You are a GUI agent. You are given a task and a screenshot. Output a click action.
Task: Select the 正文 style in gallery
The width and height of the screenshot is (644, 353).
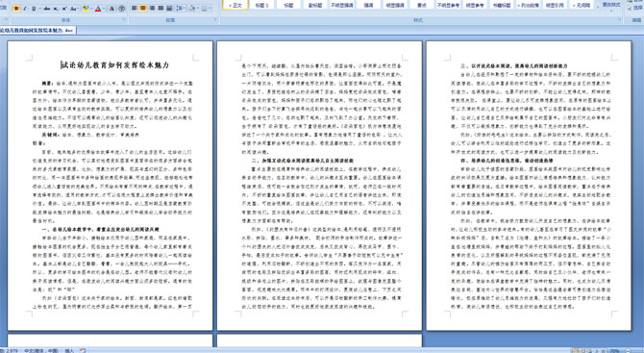click(235, 5)
